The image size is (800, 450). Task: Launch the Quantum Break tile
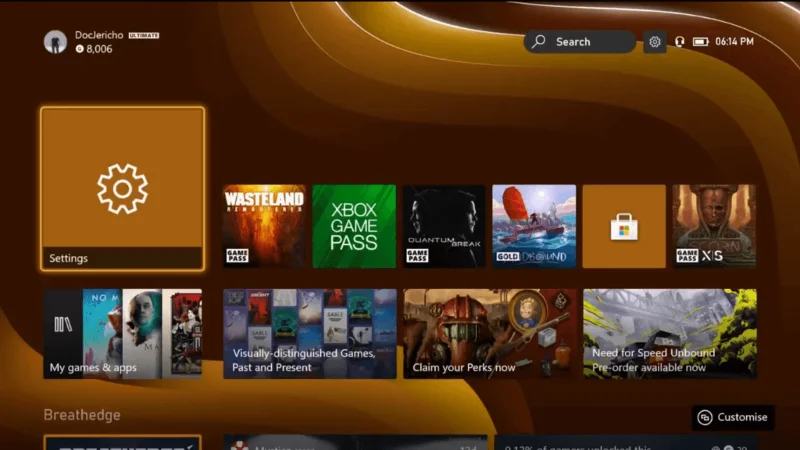click(x=444, y=226)
